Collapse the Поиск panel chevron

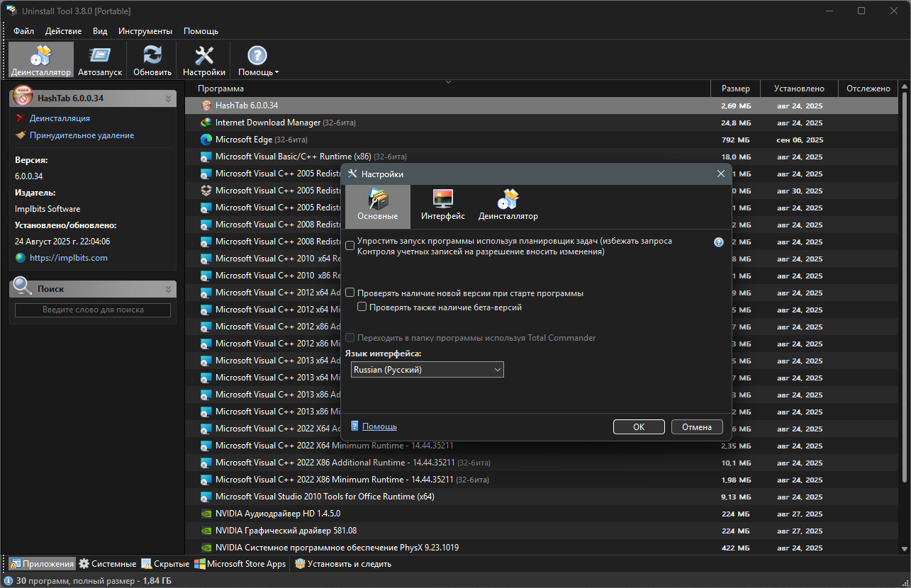(x=169, y=289)
